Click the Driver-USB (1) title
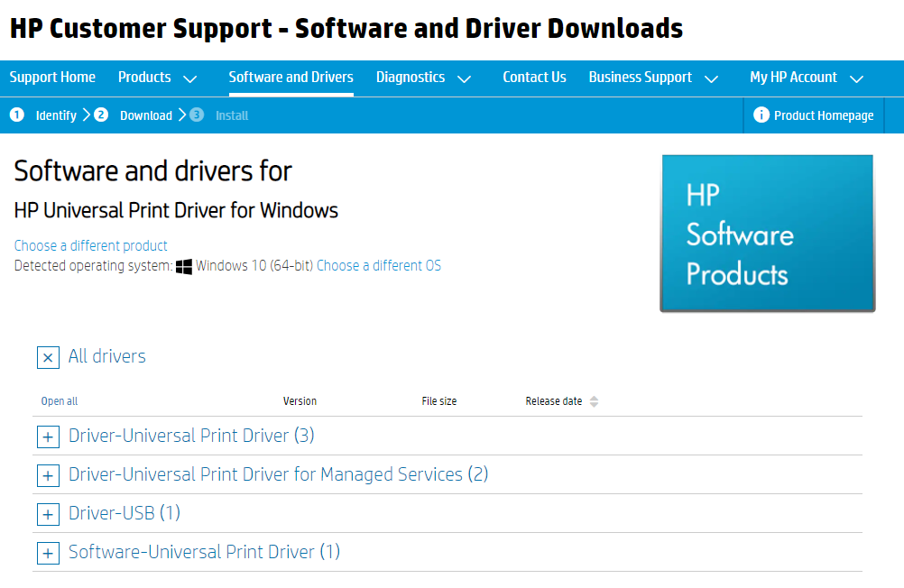 [x=125, y=513]
